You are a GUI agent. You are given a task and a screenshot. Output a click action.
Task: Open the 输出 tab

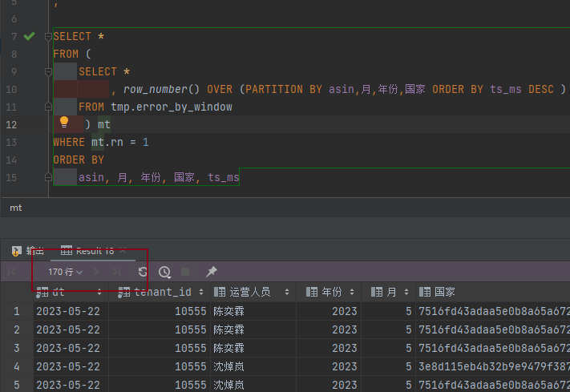coord(27,251)
